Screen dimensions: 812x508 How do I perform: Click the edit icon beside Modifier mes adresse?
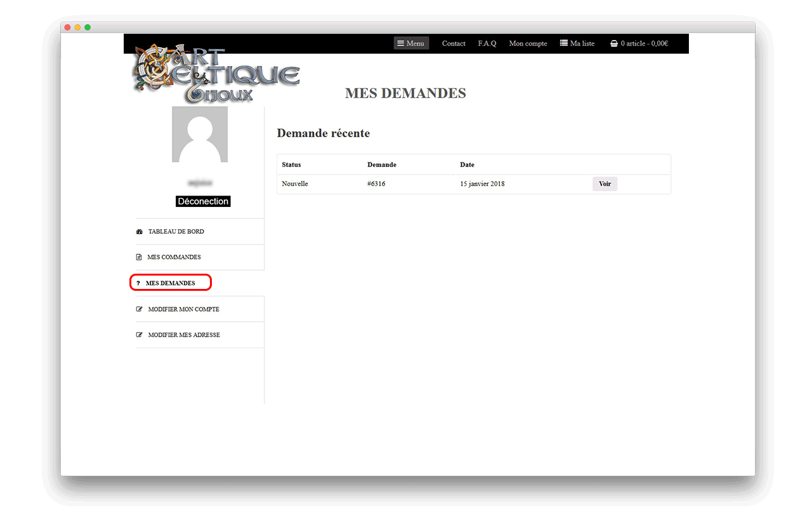coord(140,335)
